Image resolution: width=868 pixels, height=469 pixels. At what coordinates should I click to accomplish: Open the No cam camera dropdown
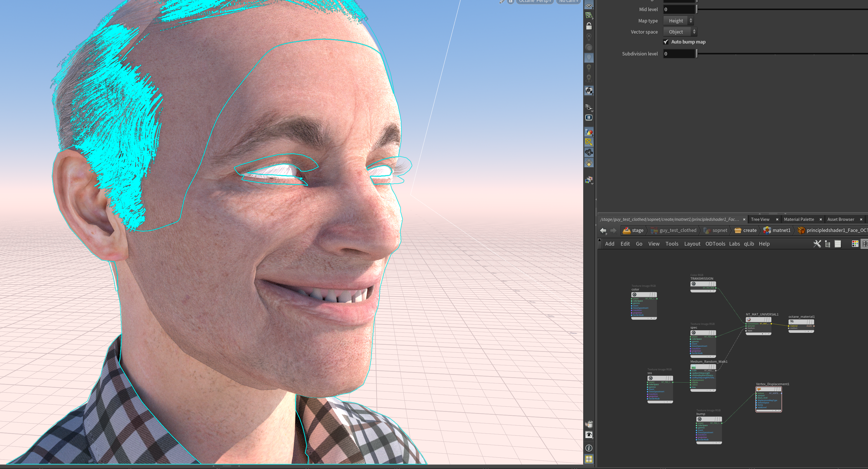point(568,1)
